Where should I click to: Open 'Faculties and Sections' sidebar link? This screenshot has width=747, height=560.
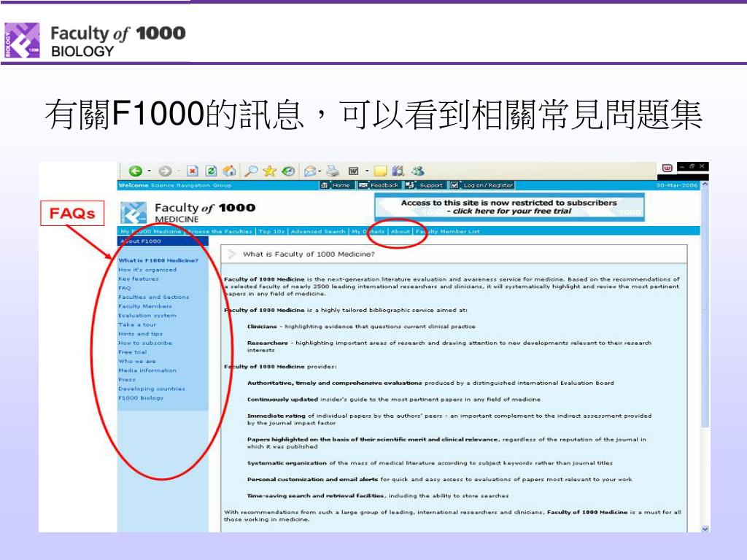[153, 297]
